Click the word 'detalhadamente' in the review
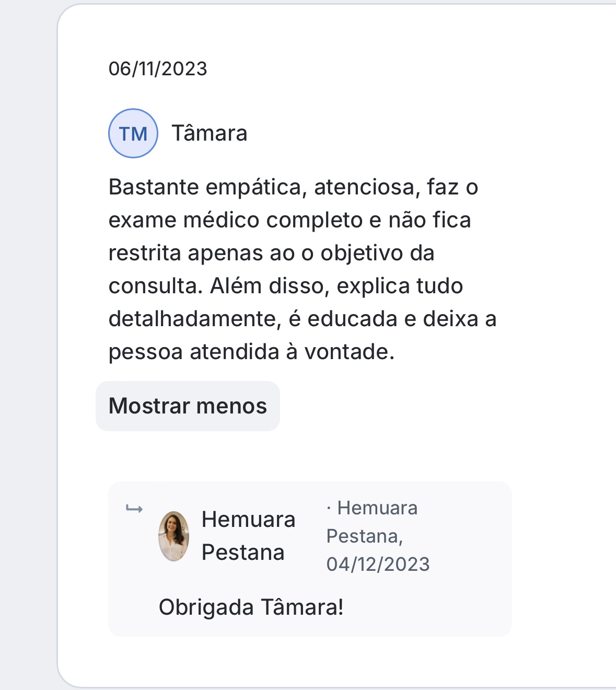The height and width of the screenshot is (690, 616). pyautogui.click(x=191, y=319)
